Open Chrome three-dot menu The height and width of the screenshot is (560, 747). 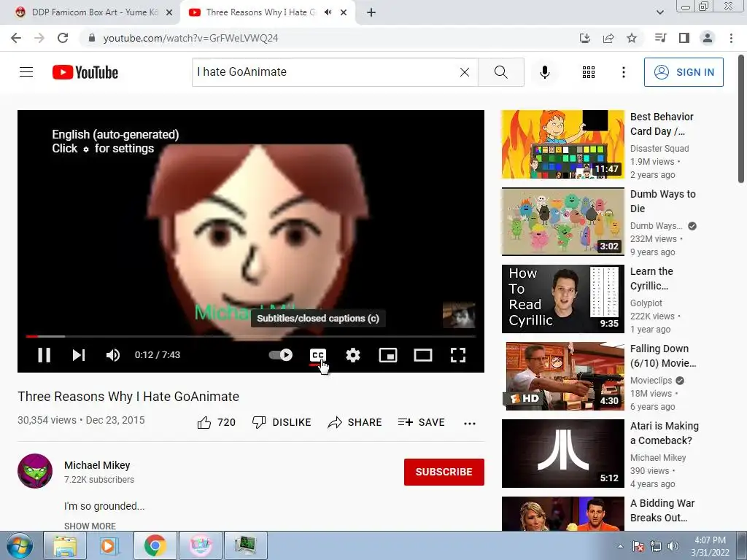tap(731, 38)
